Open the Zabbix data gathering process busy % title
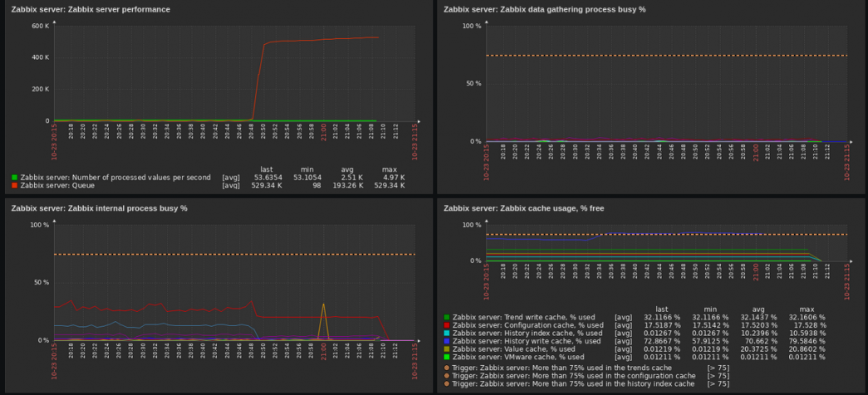The width and height of the screenshot is (868, 395). click(545, 9)
